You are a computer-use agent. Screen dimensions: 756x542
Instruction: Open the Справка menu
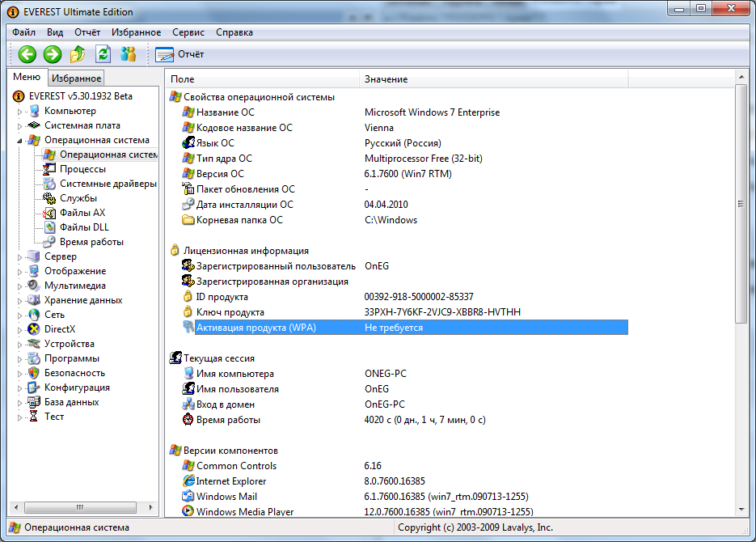click(x=234, y=32)
